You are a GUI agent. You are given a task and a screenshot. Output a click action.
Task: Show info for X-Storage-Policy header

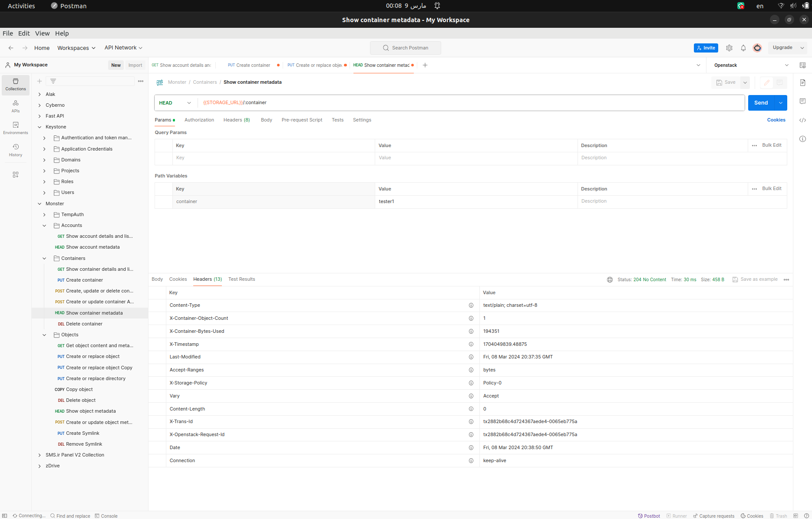(x=471, y=383)
